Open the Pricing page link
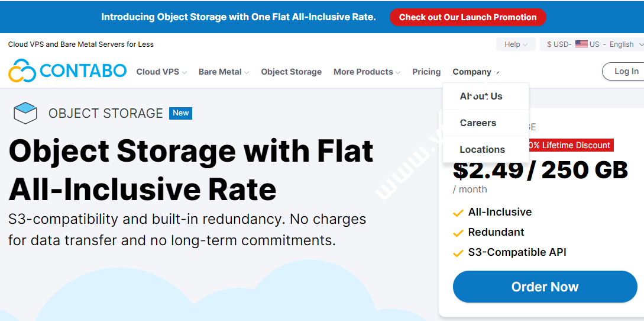This screenshot has width=644, height=321. [x=426, y=72]
